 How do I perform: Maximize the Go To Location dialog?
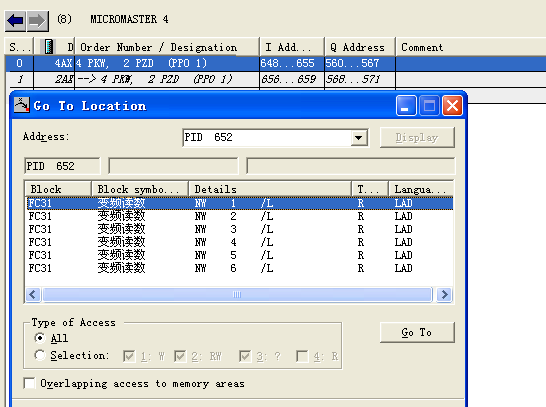pos(429,105)
